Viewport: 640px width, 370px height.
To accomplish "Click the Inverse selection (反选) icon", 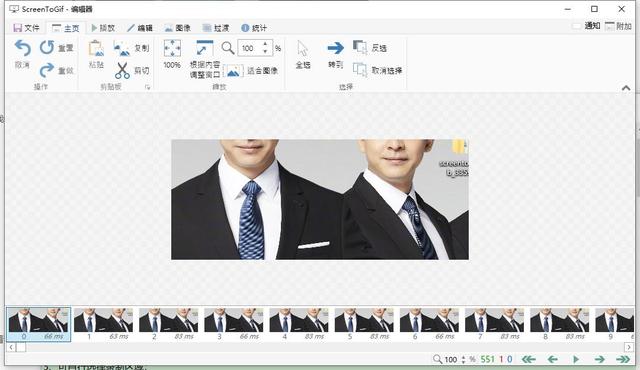I will (360, 47).
